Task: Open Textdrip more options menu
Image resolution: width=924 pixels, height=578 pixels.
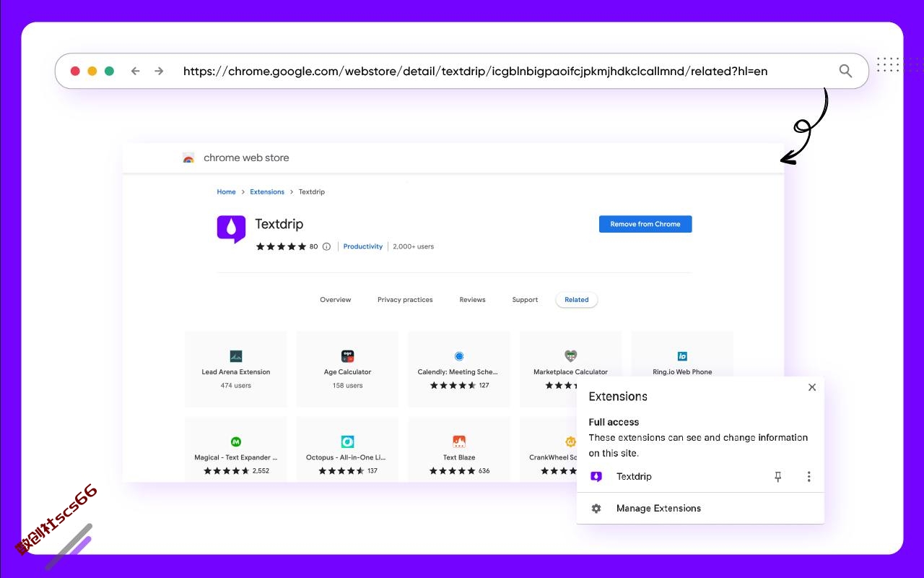Action: pos(808,477)
